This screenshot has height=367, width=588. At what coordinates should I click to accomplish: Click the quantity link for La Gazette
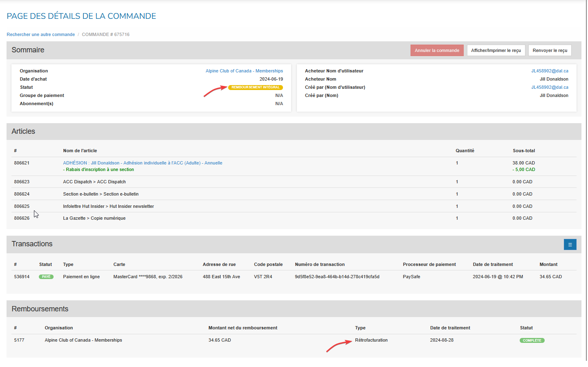457,218
